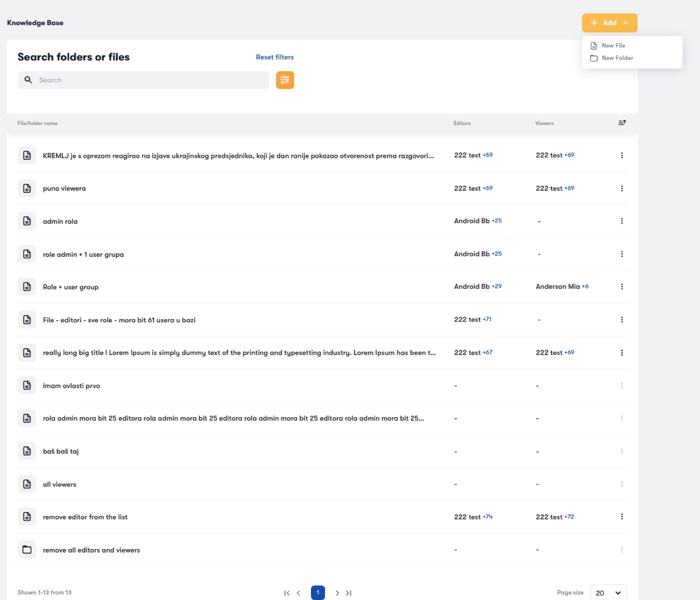Open three-dot menu for 'admin rola' row
700x600 pixels.
coord(622,221)
